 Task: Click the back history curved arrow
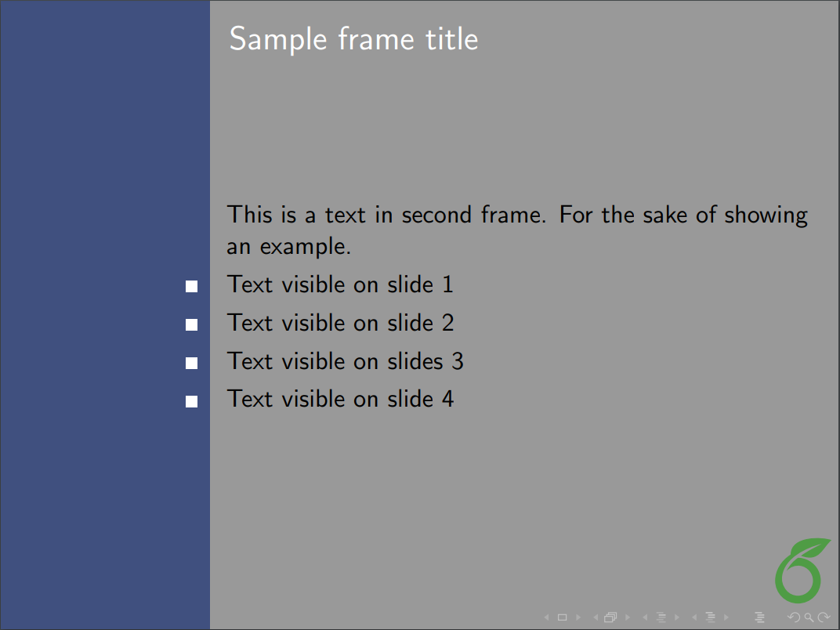pos(793,617)
